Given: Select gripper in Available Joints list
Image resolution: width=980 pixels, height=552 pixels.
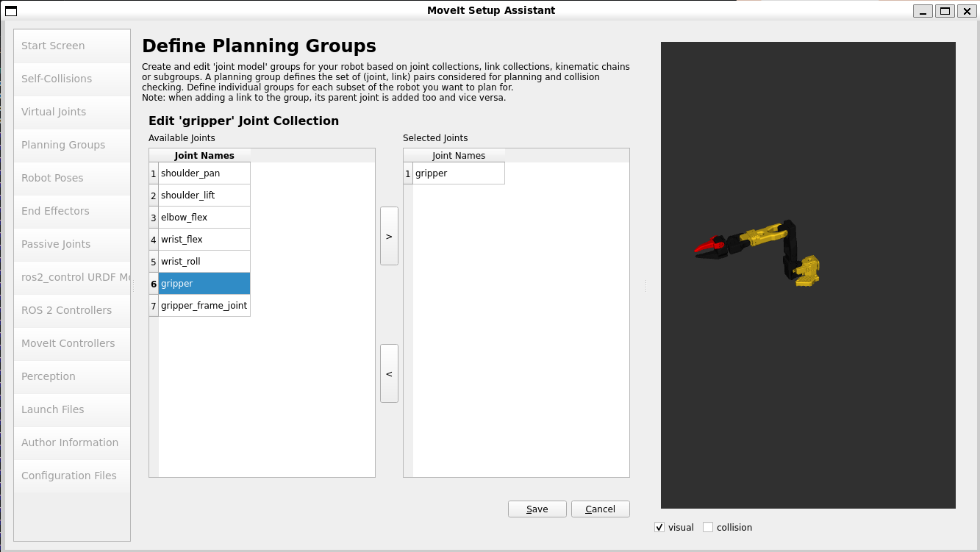Looking at the screenshot, I should (204, 284).
